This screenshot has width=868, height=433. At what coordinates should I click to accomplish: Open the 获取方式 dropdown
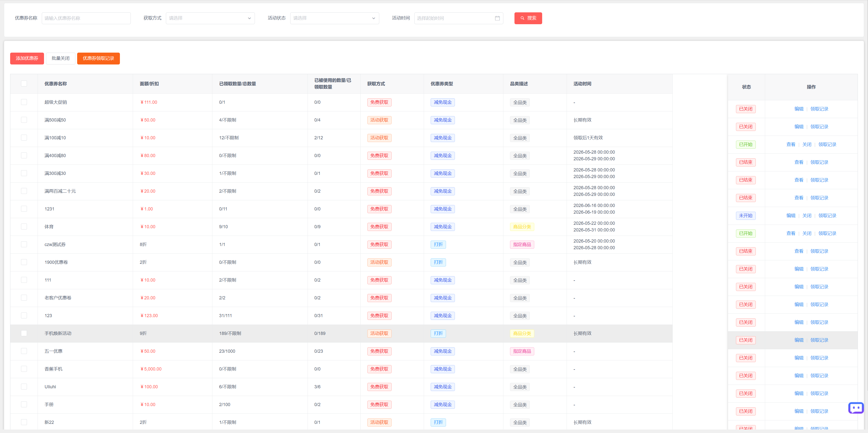(x=210, y=18)
